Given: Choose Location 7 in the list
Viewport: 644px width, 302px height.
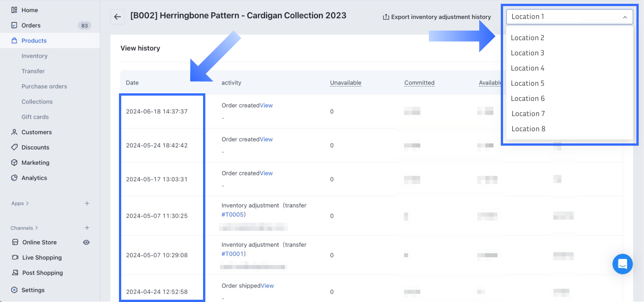Looking at the screenshot, I should click(x=528, y=114).
